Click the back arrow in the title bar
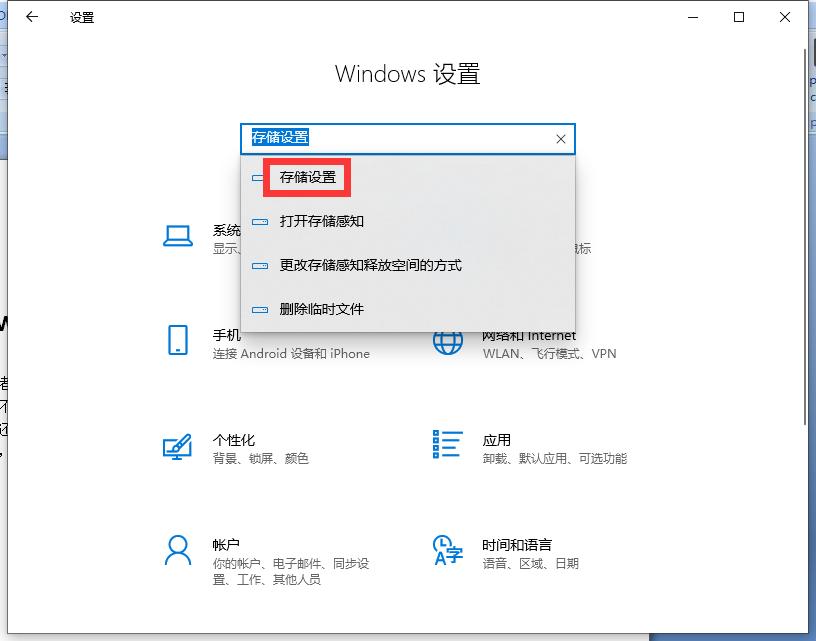The height and width of the screenshot is (641, 816). [31, 17]
